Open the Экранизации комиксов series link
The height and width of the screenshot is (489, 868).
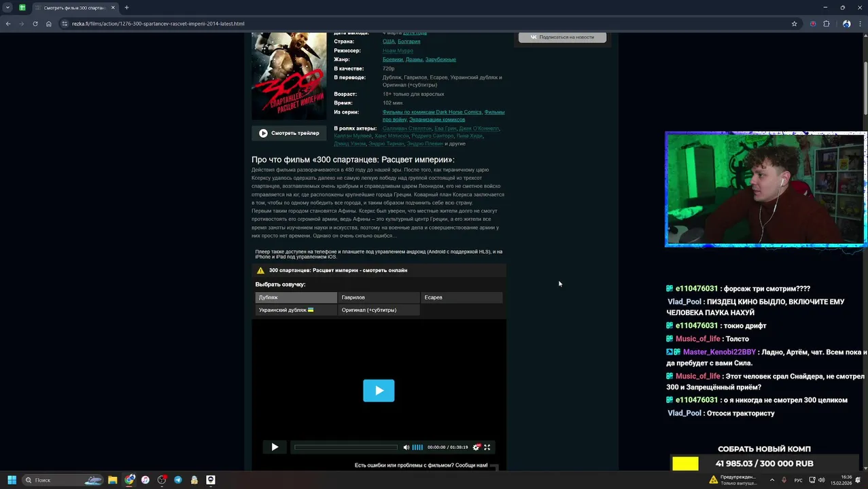coord(437,120)
